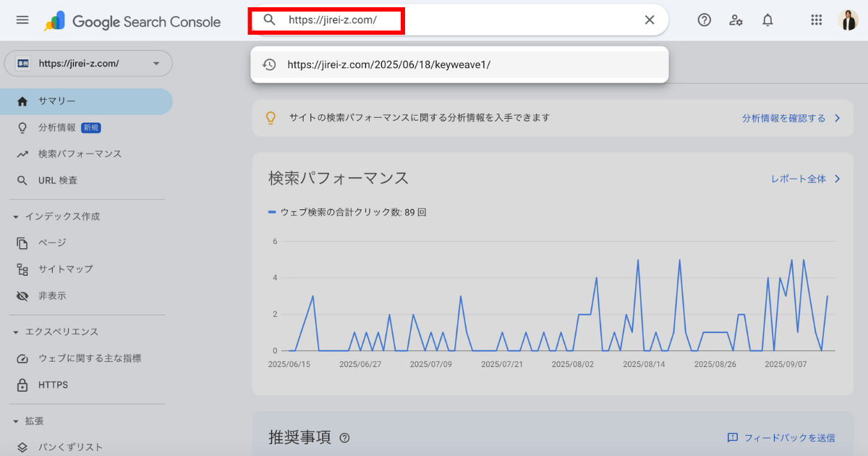
Task: Click the 検索パフォーマンス card heading
Action: [339, 178]
